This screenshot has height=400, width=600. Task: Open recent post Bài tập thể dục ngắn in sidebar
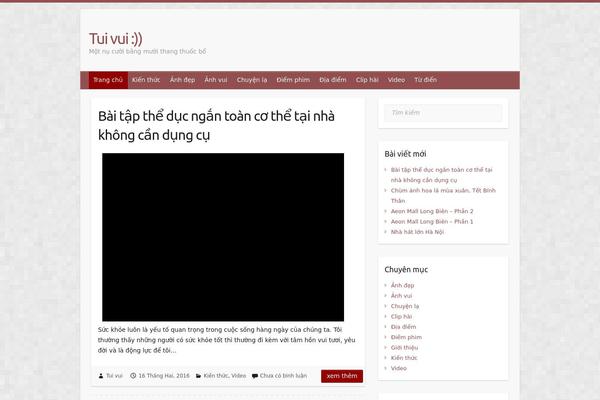point(441,175)
